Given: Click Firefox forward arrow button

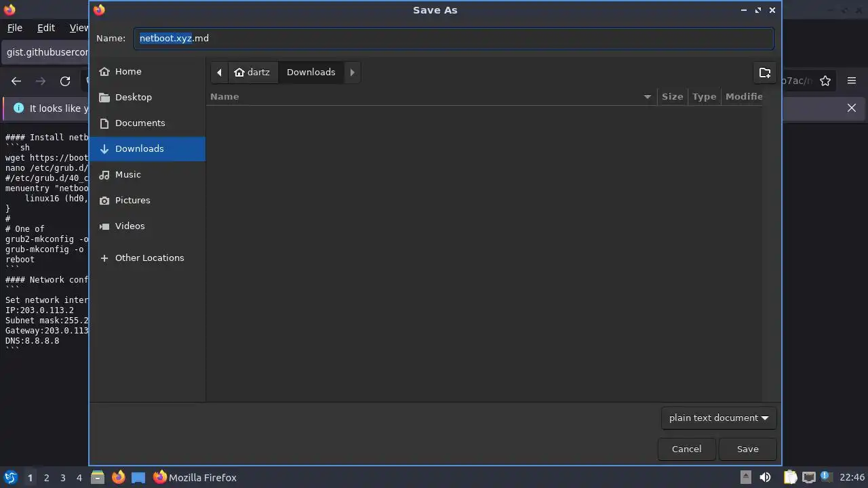Looking at the screenshot, I should 41,81.
